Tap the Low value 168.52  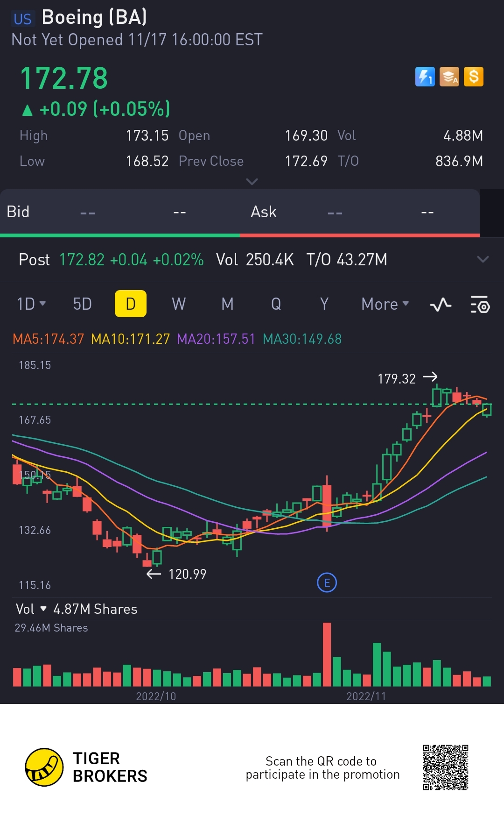tap(147, 161)
